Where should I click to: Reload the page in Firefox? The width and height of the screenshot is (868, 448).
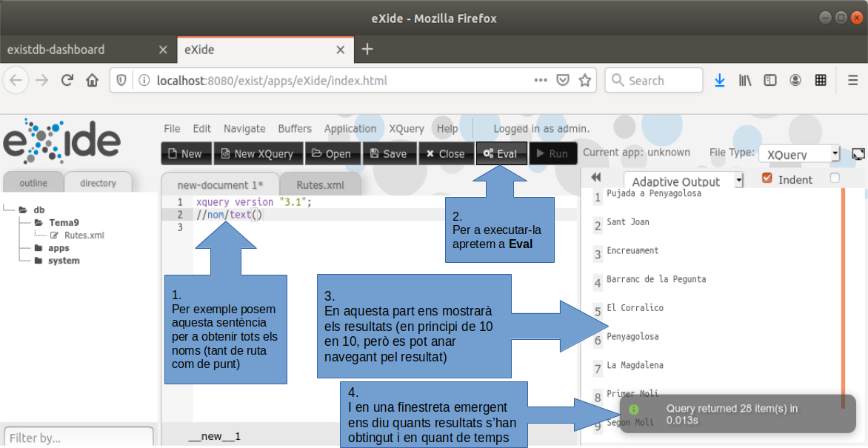67,80
